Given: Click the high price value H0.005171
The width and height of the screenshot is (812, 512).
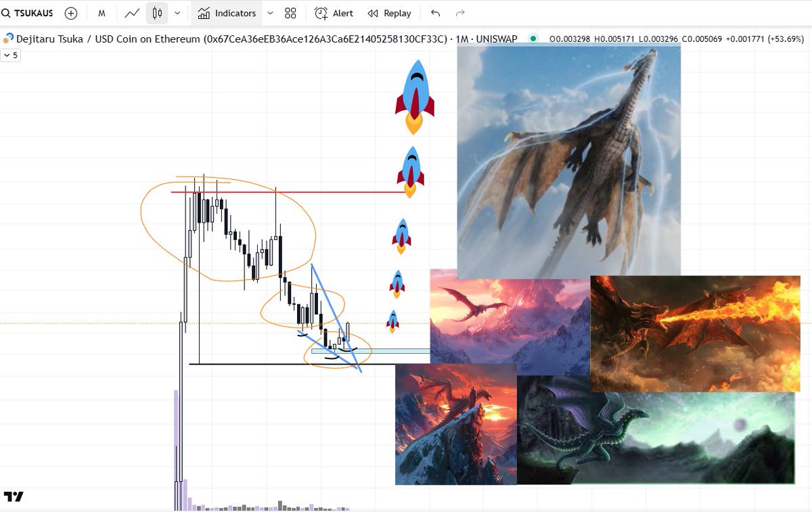Looking at the screenshot, I should (x=616, y=39).
